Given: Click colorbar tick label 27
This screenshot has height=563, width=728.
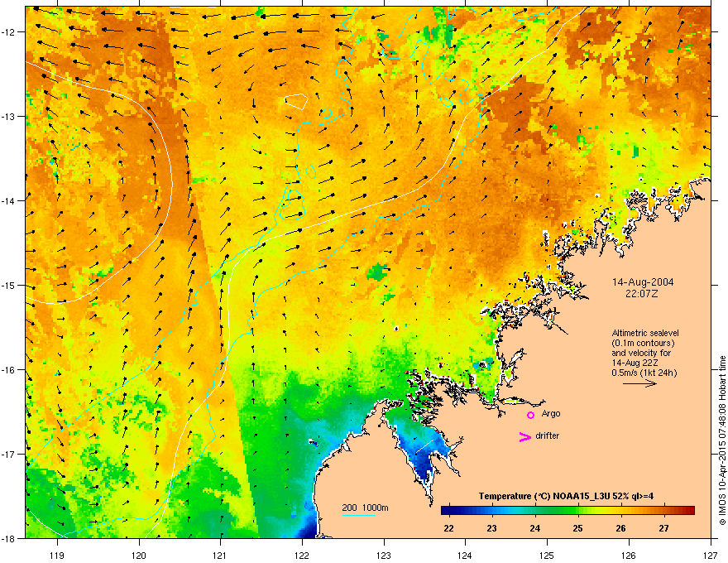Looking at the screenshot, I should [x=664, y=528].
